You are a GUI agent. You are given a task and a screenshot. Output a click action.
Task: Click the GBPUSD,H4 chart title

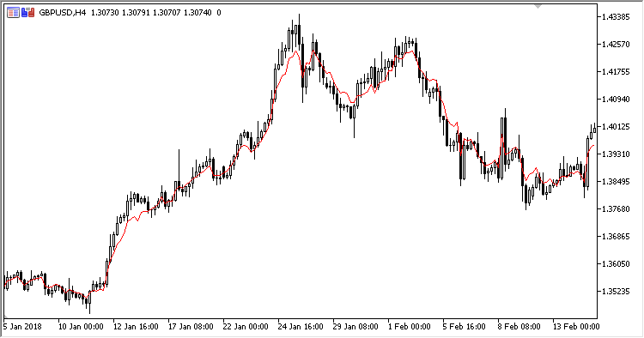(x=63, y=13)
